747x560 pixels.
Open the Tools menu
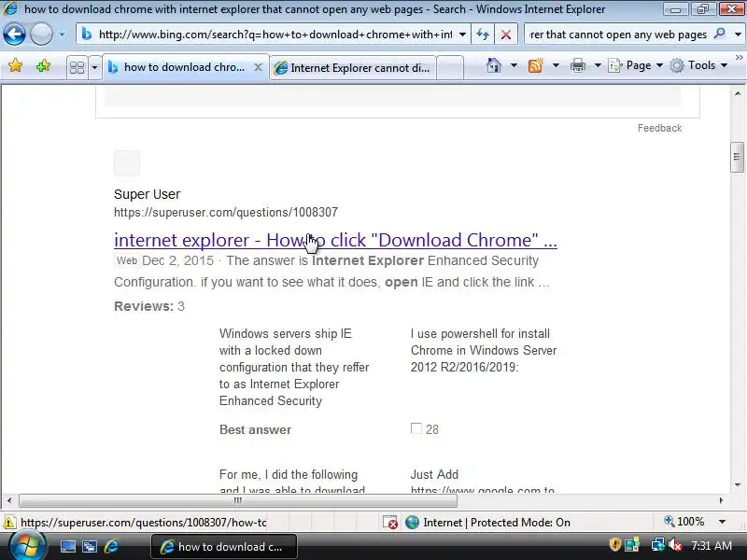point(698,65)
